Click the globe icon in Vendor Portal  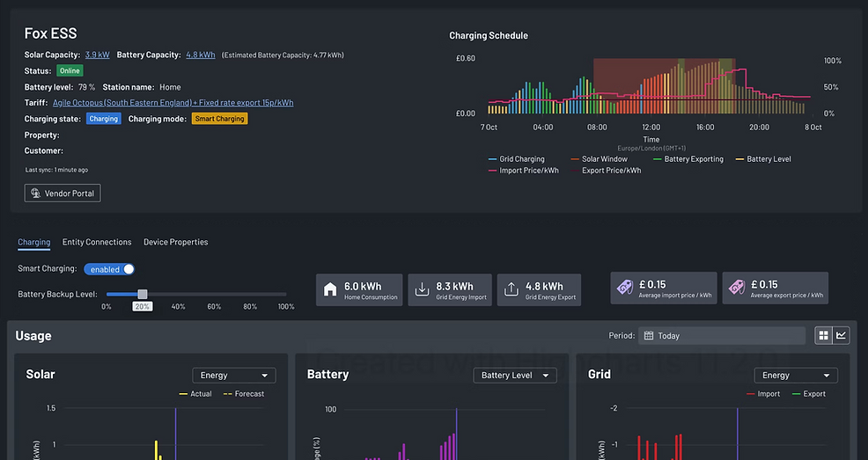coord(35,193)
